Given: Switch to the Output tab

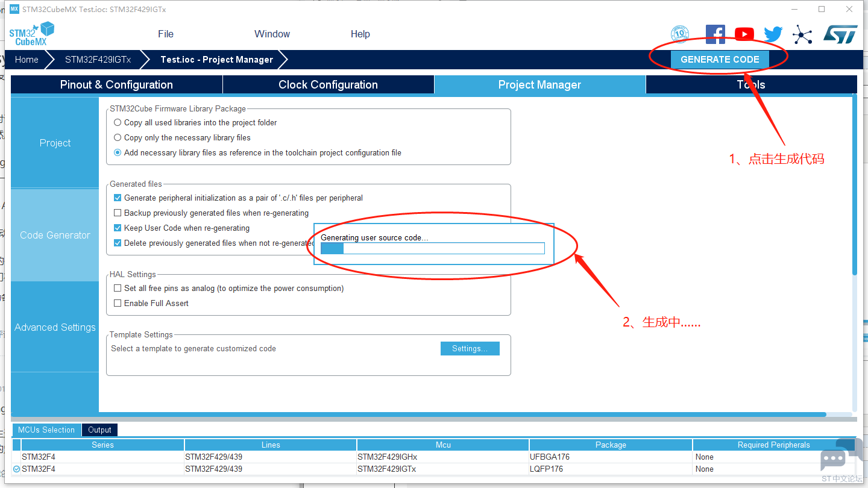Looking at the screenshot, I should pos(100,430).
